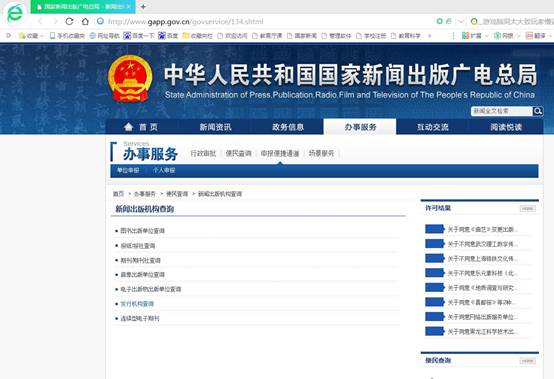
Task: Click the 图书出版单位查询 link
Action: pyautogui.click(x=143, y=231)
